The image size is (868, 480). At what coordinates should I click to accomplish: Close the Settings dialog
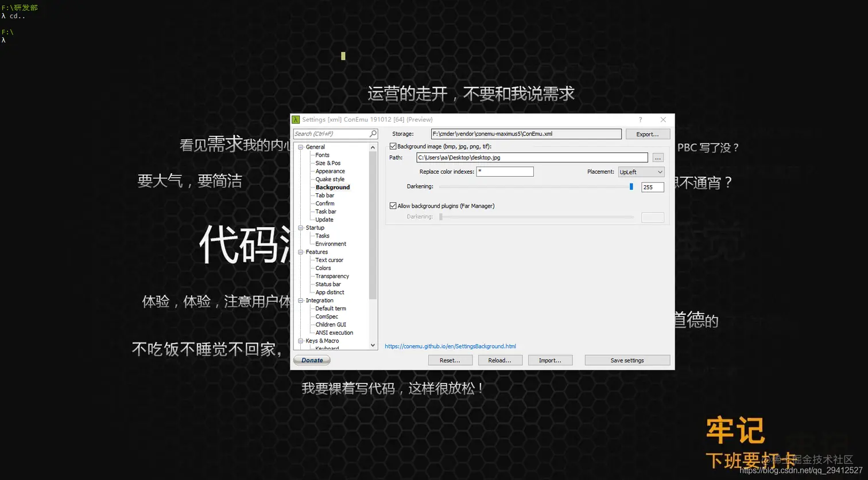(x=663, y=119)
